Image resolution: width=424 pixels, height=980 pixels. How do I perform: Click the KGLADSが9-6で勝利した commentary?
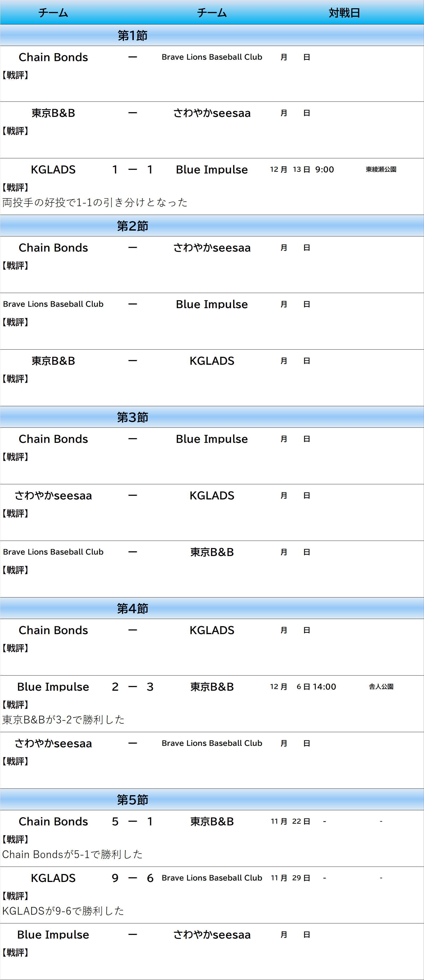(63, 911)
